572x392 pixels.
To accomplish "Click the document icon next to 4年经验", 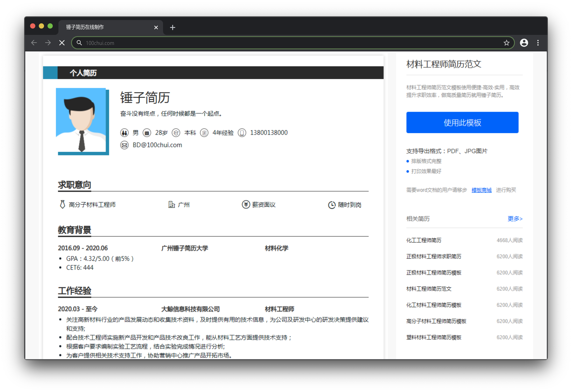I will pyautogui.click(x=204, y=133).
